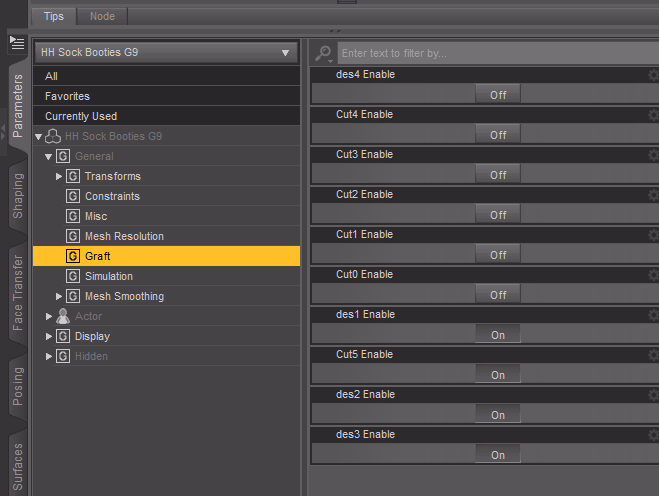Open the gear settings for des4 Enable
The width and height of the screenshot is (659, 496).
pyautogui.click(x=653, y=75)
